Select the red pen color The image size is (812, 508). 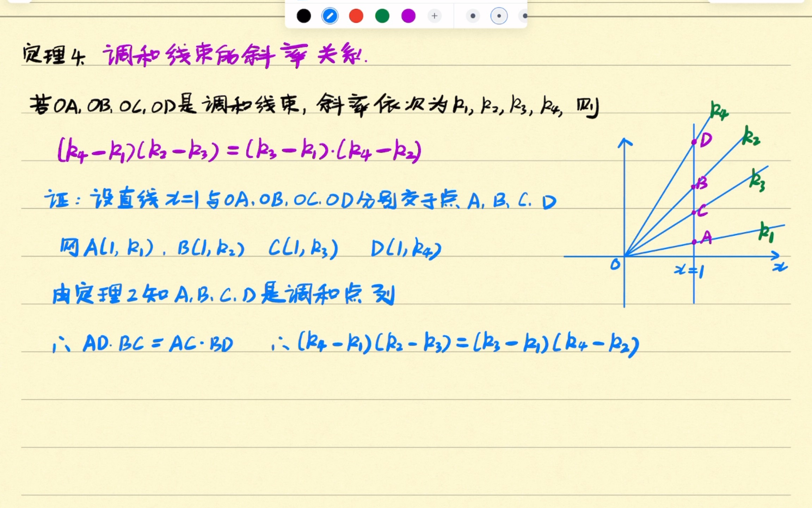(356, 16)
